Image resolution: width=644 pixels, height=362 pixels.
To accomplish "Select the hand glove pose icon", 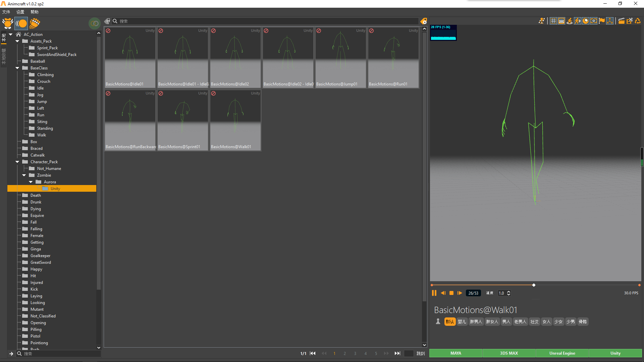I will 35,23.
